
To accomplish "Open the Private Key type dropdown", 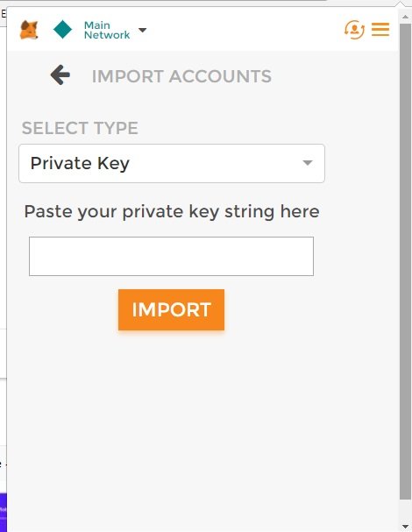I will point(172,163).
